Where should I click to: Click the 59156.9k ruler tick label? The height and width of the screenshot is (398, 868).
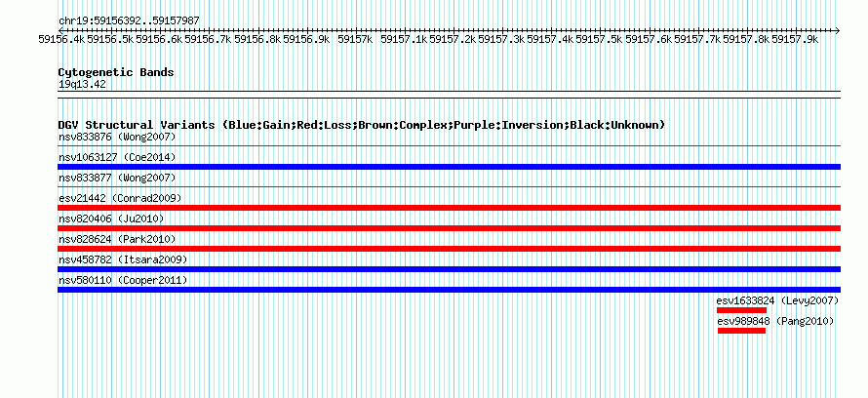(x=306, y=39)
